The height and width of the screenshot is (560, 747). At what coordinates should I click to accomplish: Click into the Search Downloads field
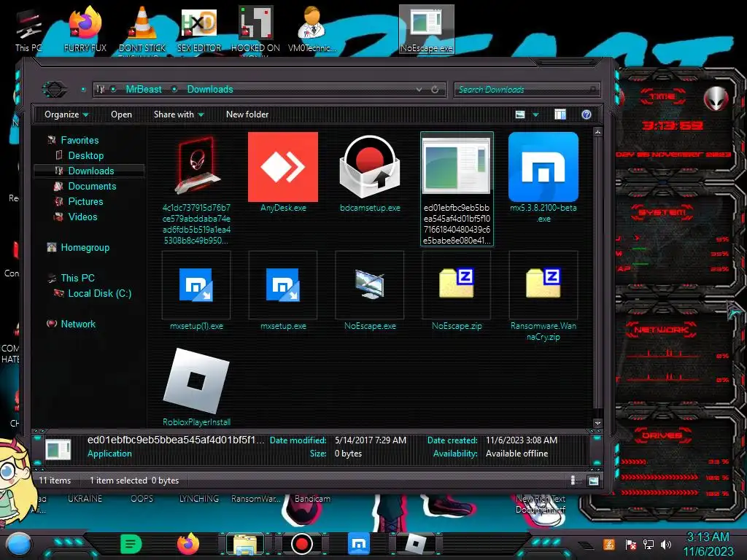click(x=527, y=90)
